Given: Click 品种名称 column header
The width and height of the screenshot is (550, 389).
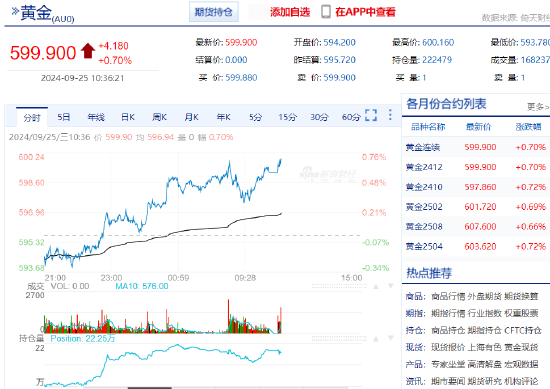Looking at the screenshot, I should (x=428, y=127).
